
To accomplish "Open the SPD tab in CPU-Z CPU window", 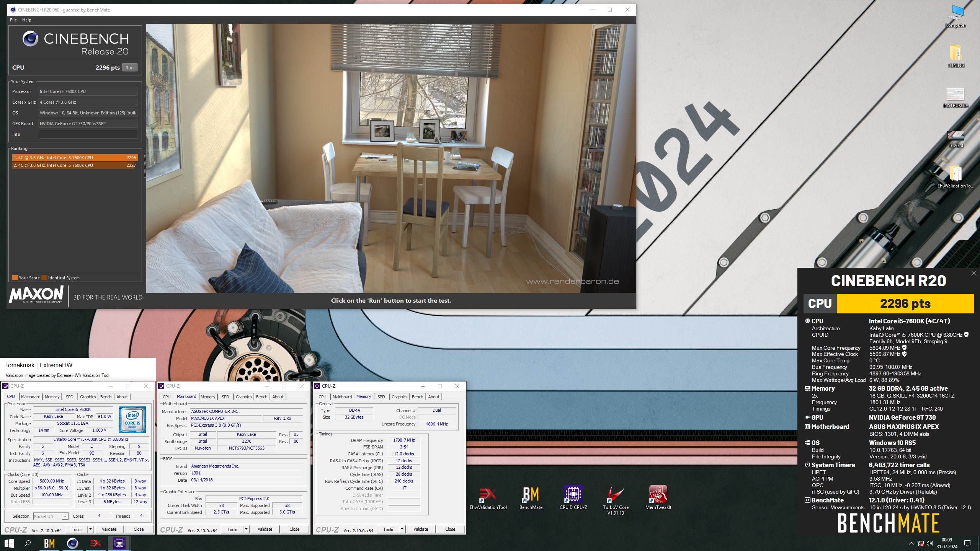I will tap(69, 397).
